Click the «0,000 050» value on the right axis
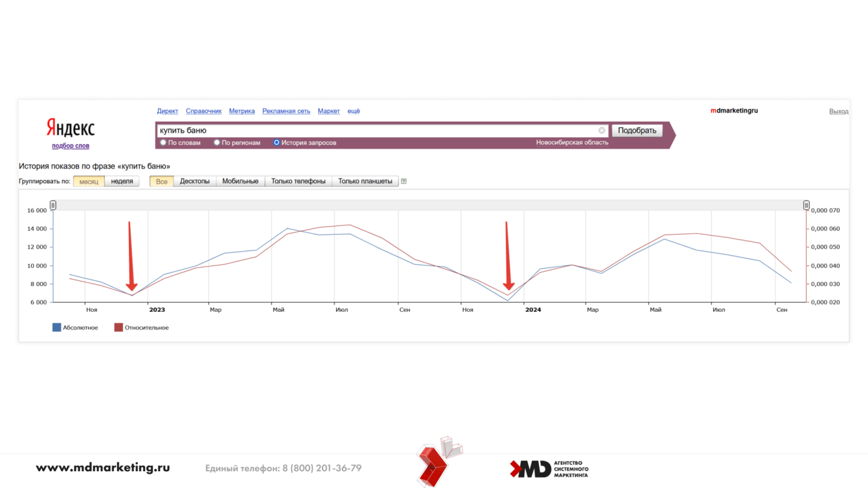The width and height of the screenshot is (868, 488). tap(825, 247)
